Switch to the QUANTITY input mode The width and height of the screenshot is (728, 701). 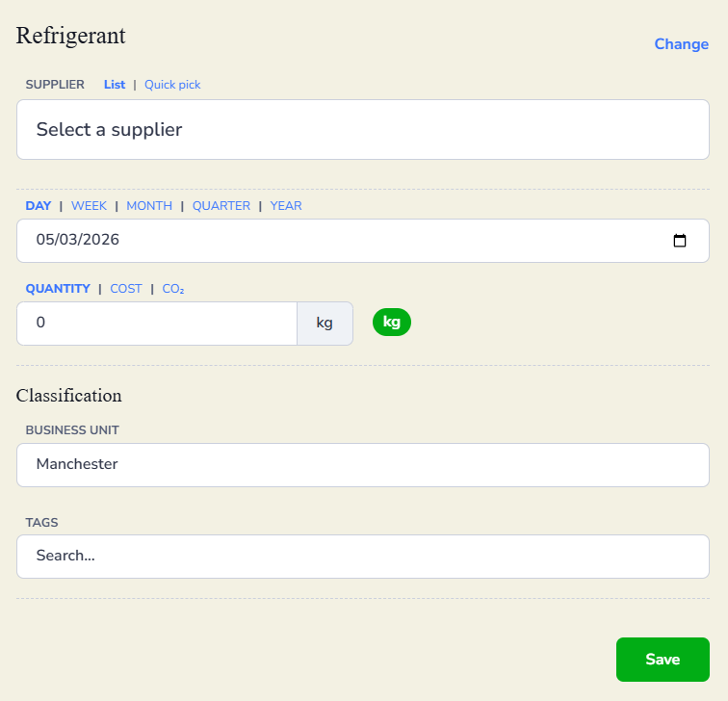point(58,289)
